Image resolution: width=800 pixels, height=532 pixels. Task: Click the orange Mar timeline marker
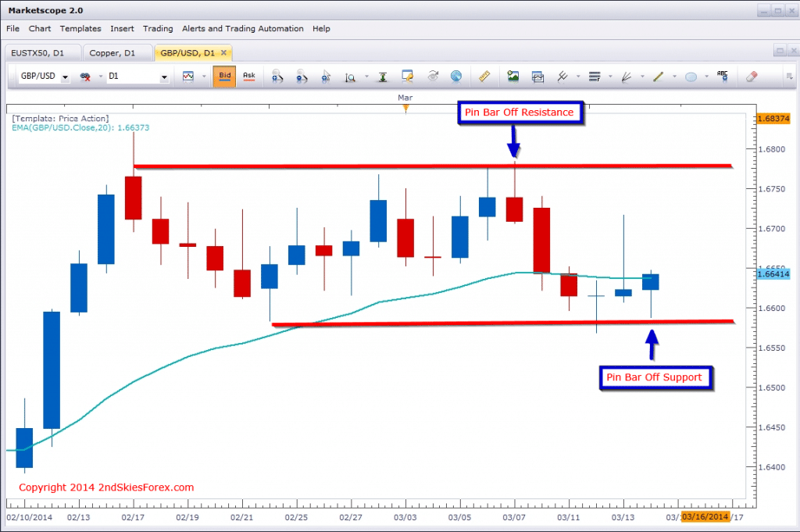click(x=405, y=108)
